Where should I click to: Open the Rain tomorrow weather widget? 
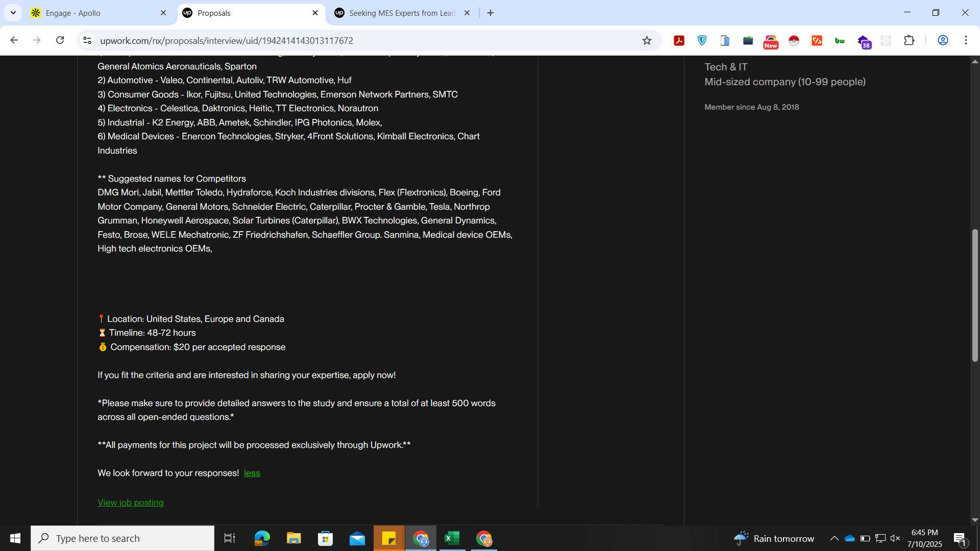pos(774,538)
